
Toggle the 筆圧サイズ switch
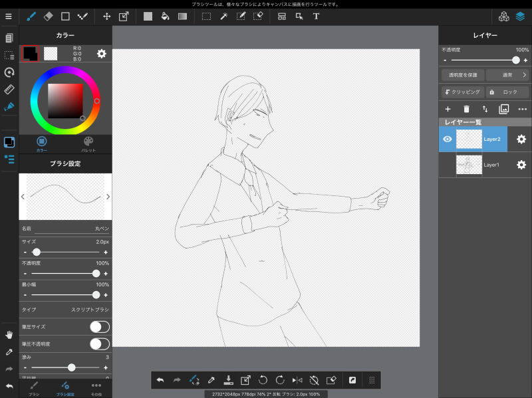(99, 327)
